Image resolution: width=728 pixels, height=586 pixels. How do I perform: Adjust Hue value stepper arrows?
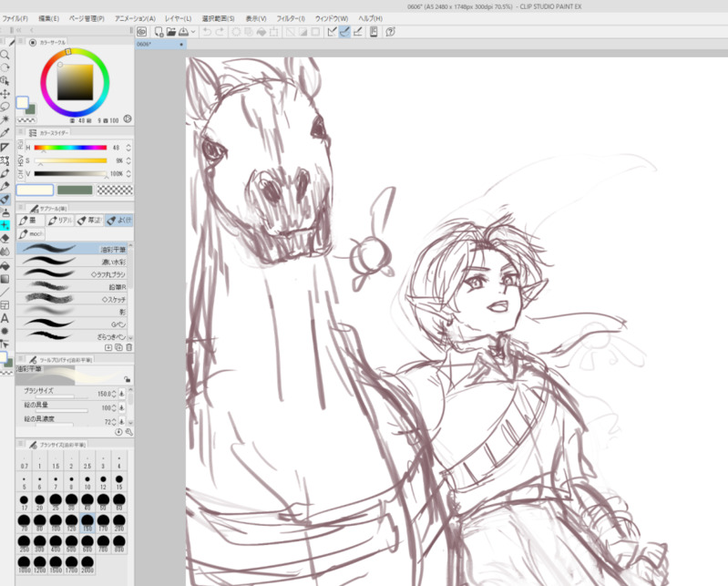tap(128, 148)
